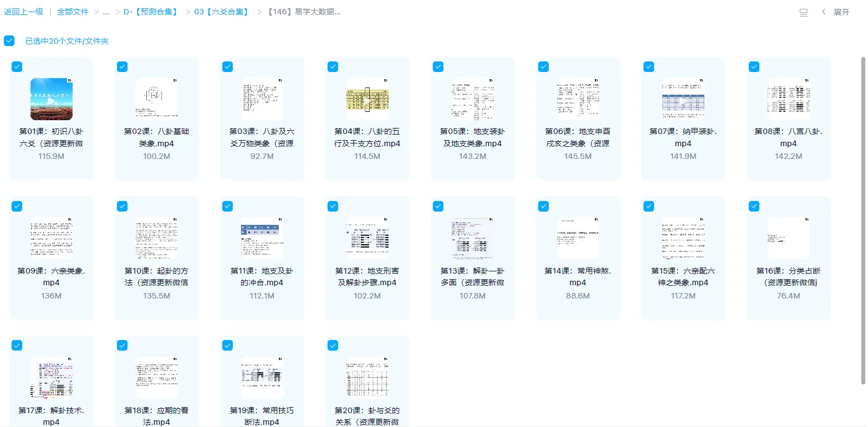Viewport: 868px width, 427px height.
Task: Open 全部文件 breadcrumb link
Action: [73, 12]
